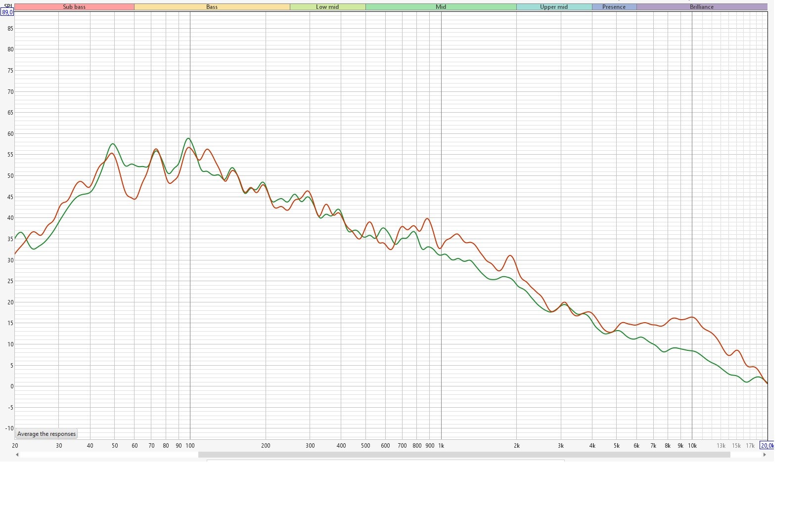Click the 100 label on the frequency axis
The width and height of the screenshot is (812, 507).
(190, 446)
